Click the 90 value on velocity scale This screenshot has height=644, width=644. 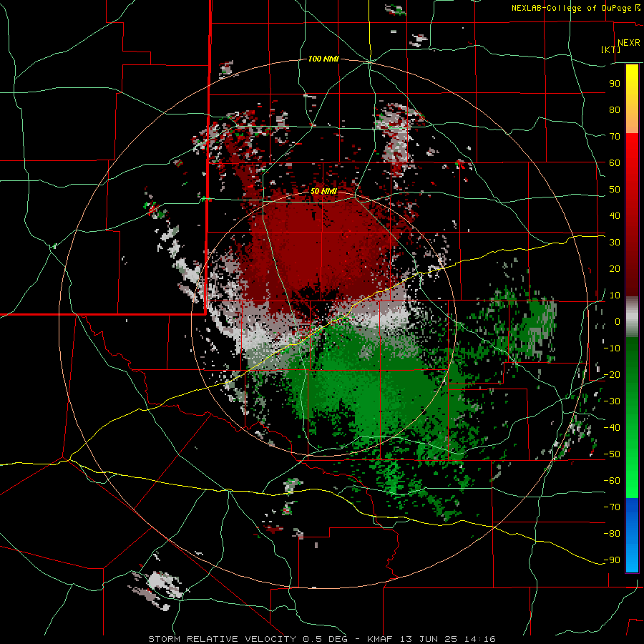tap(615, 84)
